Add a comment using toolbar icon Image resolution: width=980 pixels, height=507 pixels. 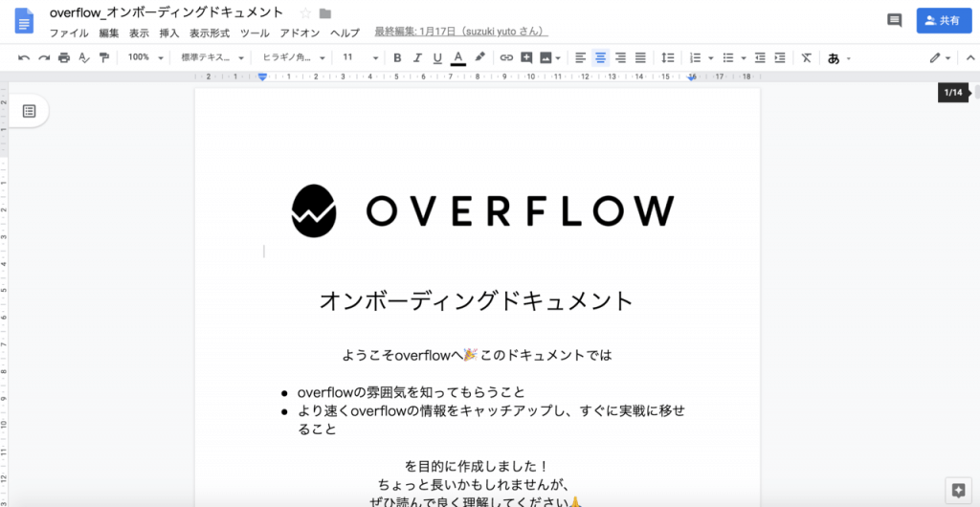pyautogui.click(x=526, y=58)
